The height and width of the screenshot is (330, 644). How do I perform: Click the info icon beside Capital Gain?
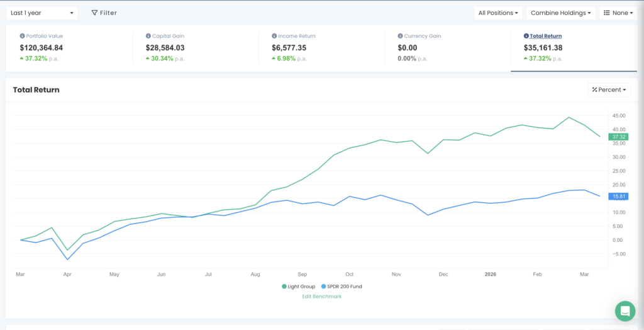click(147, 37)
